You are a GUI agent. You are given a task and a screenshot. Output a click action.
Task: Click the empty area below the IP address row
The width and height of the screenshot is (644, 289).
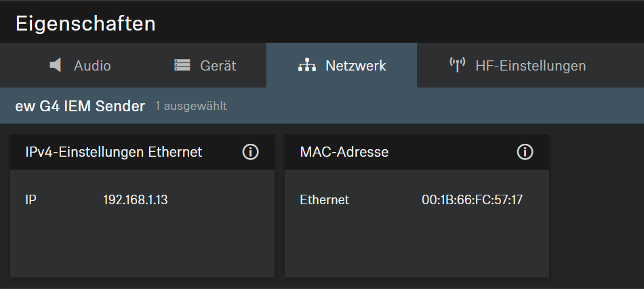point(142,244)
